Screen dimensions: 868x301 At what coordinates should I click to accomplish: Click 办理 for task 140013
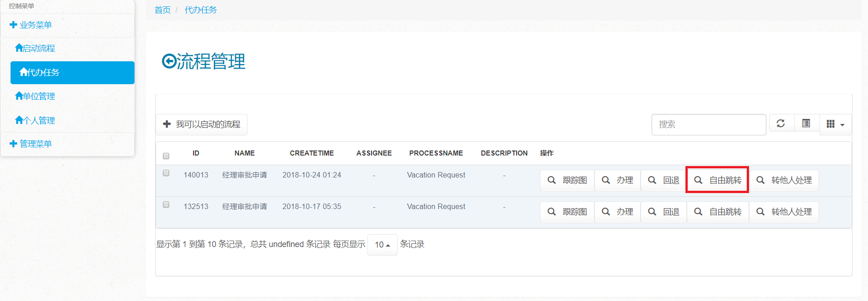tap(617, 180)
